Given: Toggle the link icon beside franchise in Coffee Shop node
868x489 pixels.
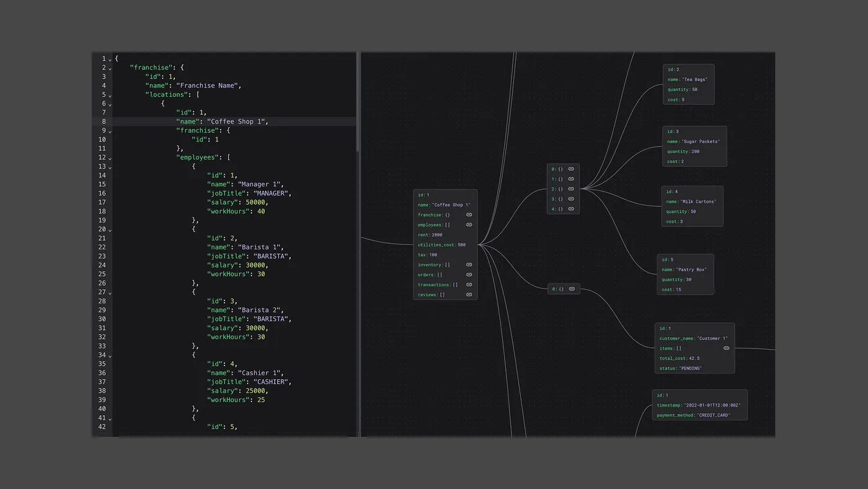Looking at the screenshot, I should tap(469, 215).
